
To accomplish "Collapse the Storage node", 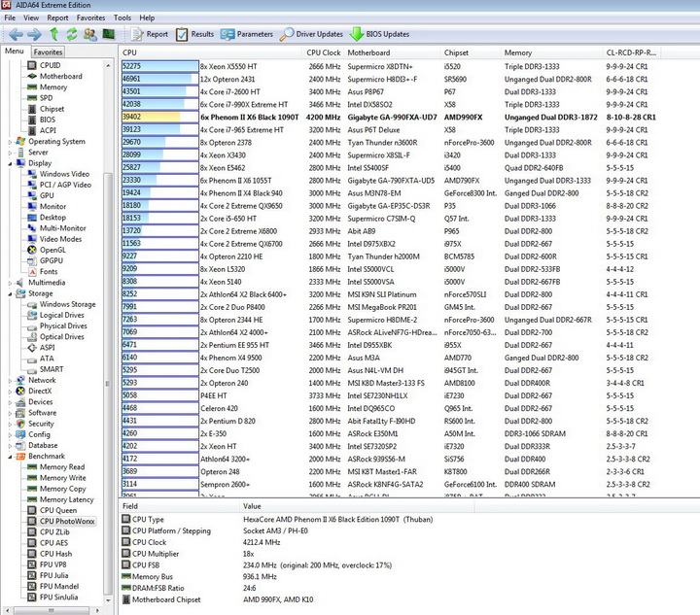I will (10, 293).
